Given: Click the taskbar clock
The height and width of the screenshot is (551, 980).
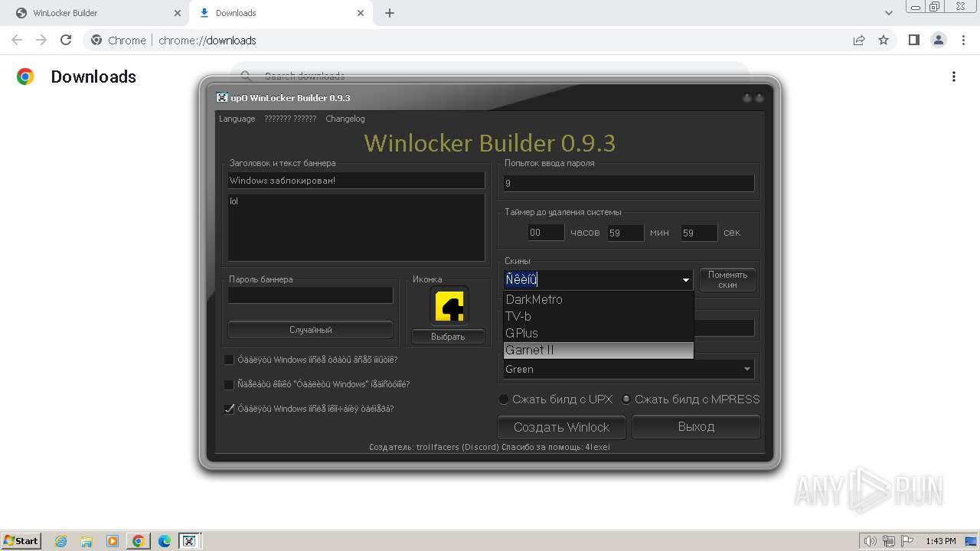Looking at the screenshot, I should pyautogui.click(x=940, y=541).
